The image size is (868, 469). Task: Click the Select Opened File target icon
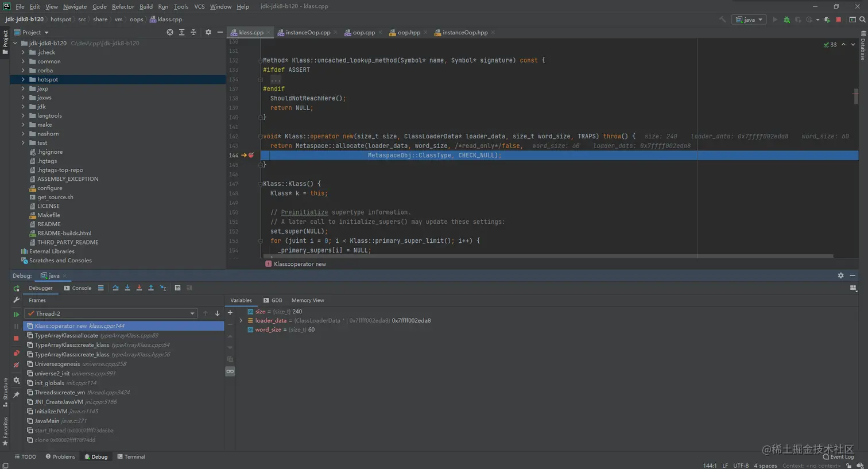point(170,32)
